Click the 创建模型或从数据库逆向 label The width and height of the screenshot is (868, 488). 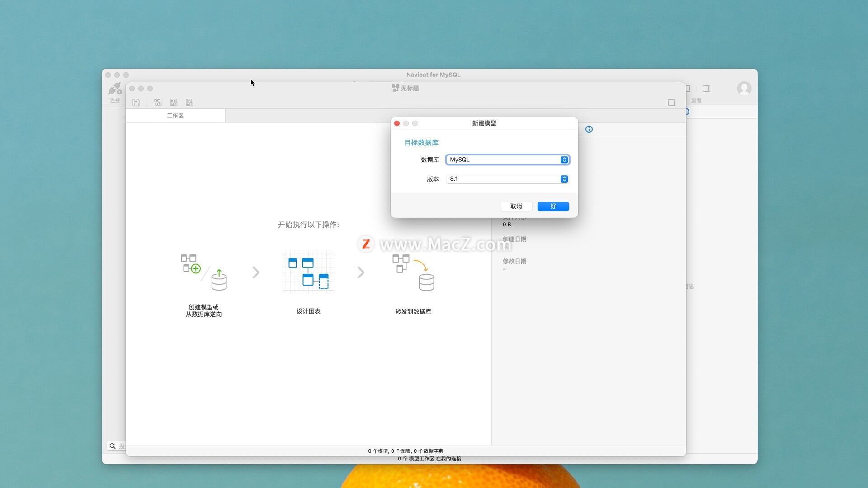204,310
